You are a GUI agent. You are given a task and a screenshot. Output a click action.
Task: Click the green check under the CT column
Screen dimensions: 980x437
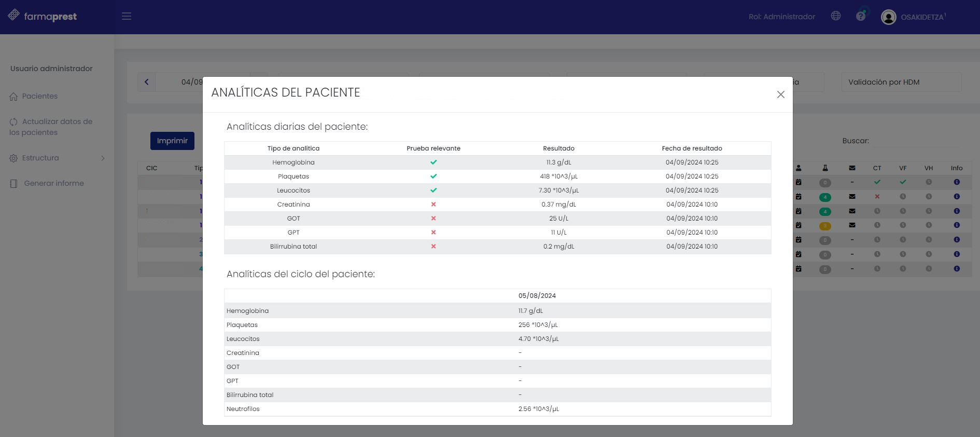[x=877, y=182]
